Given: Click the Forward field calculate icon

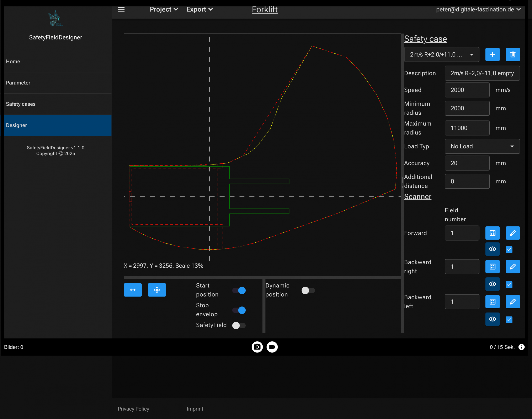Looking at the screenshot, I should [492, 233].
